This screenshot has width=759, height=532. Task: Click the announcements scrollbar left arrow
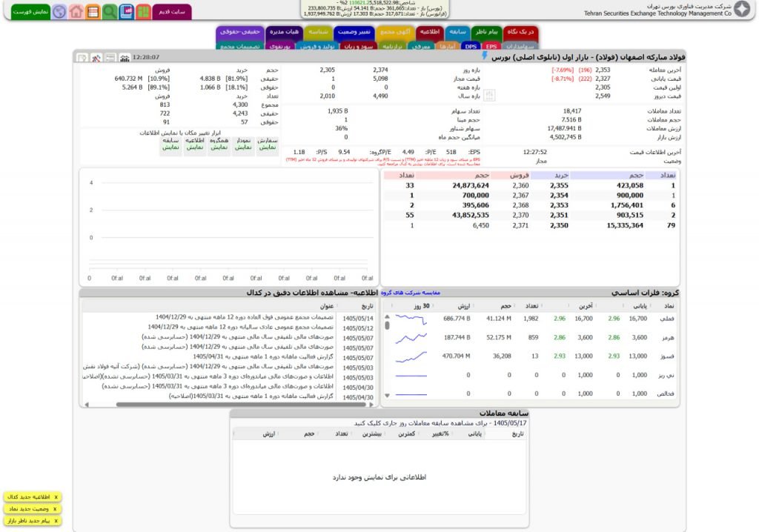(86, 405)
